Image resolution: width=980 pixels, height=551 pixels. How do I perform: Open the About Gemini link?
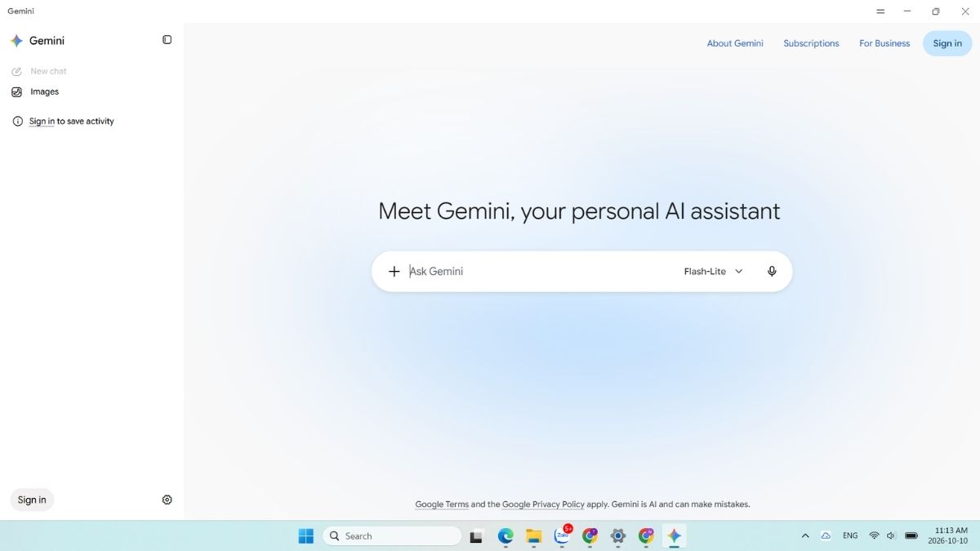735,43
